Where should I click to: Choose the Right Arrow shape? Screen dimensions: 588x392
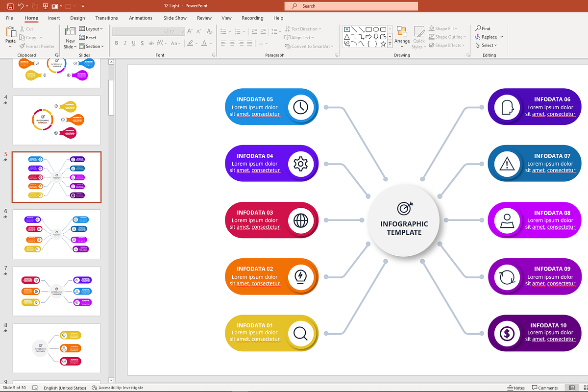[x=368, y=36]
